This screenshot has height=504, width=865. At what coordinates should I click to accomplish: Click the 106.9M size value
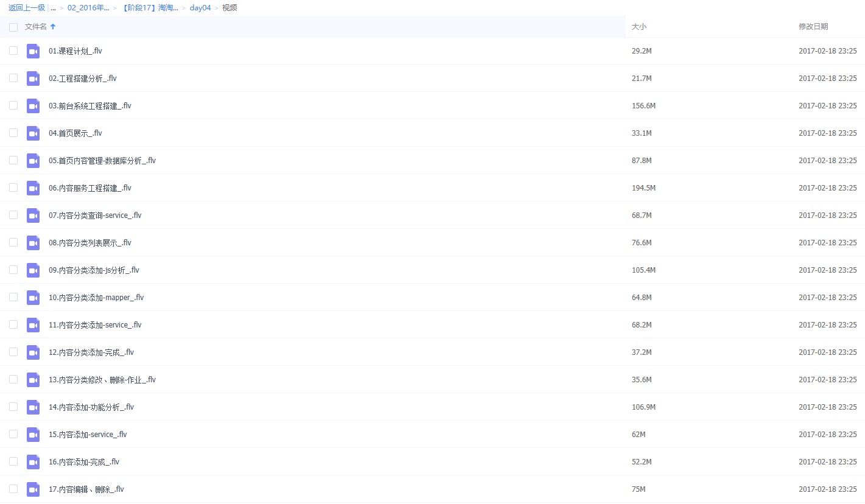click(x=643, y=407)
